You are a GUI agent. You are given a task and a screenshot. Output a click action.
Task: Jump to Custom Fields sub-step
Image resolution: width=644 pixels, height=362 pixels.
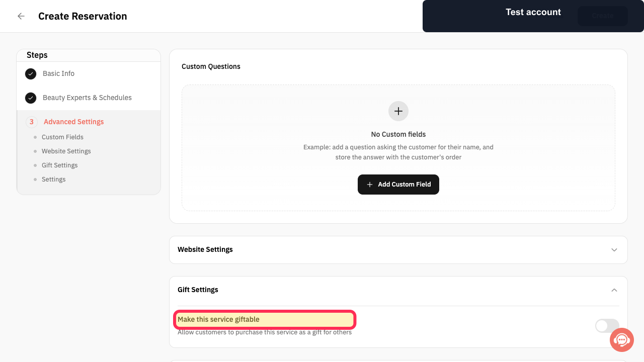62,137
